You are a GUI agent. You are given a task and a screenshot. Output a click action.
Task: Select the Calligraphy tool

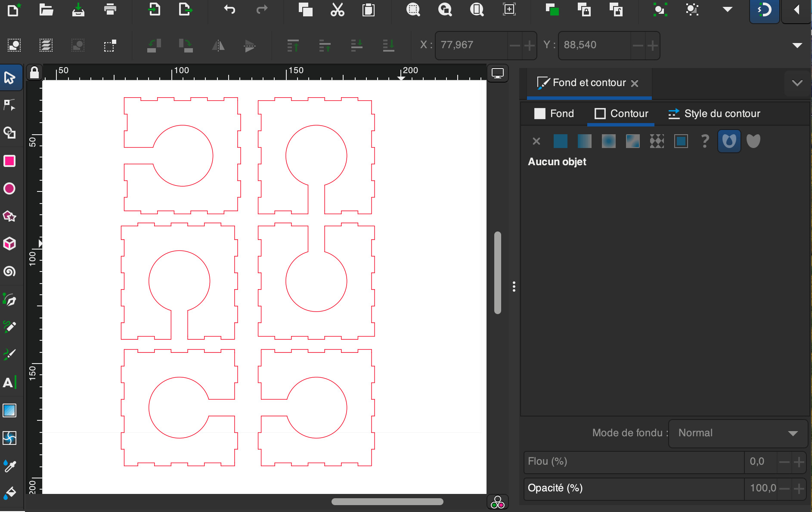click(x=9, y=355)
